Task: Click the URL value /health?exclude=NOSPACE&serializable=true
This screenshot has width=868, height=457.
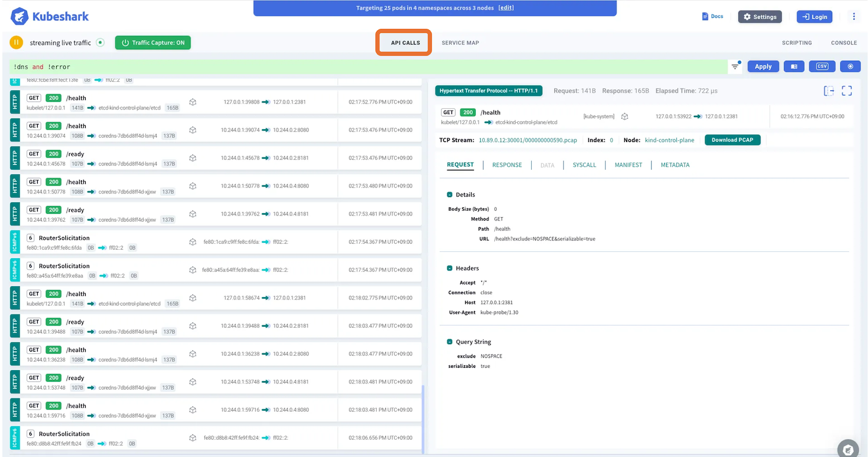Action: pyautogui.click(x=545, y=239)
